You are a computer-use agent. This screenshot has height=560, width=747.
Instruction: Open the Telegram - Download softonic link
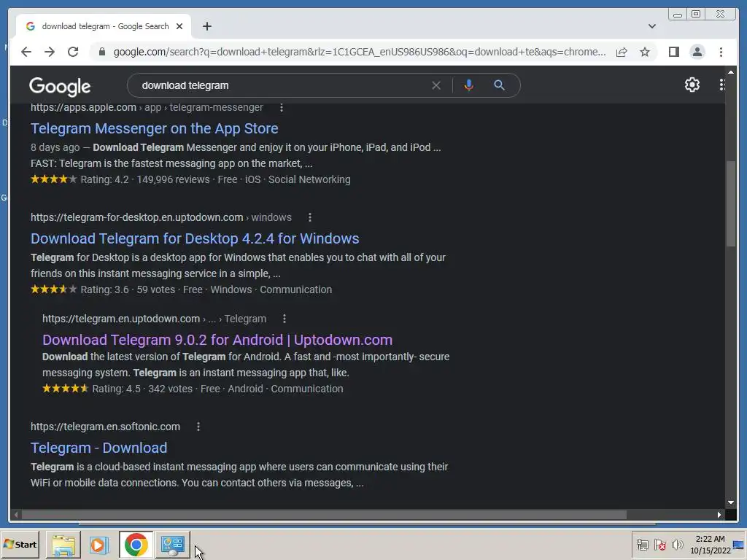coord(99,448)
